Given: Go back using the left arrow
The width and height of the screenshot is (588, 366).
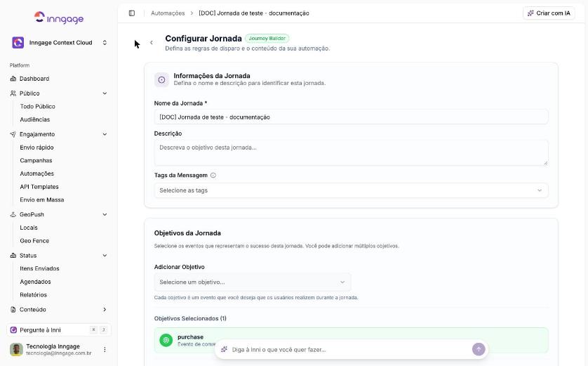Looking at the screenshot, I should click(152, 42).
